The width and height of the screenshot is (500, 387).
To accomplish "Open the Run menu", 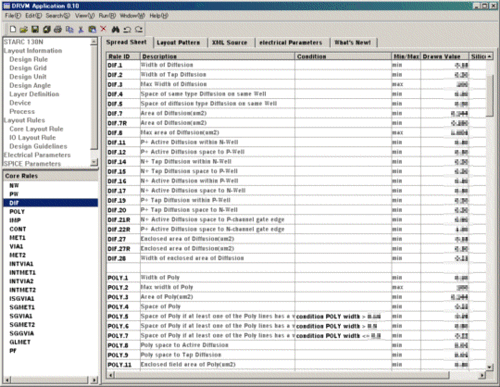I will click(x=107, y=16).
